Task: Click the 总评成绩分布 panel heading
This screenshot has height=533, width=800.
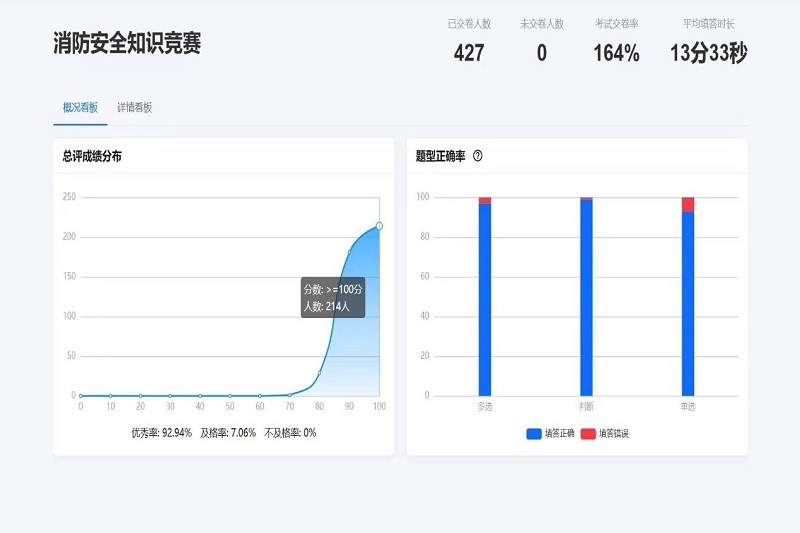Action: coord(92,156)
